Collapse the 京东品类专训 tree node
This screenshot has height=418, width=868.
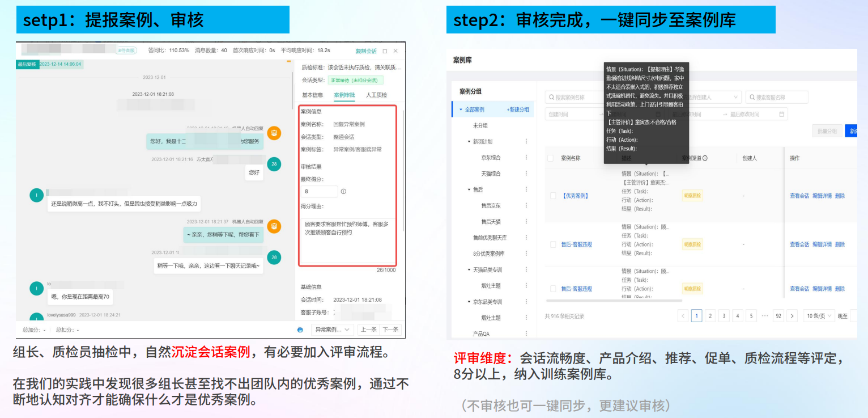pyautogui.click(x=469, y=302)
